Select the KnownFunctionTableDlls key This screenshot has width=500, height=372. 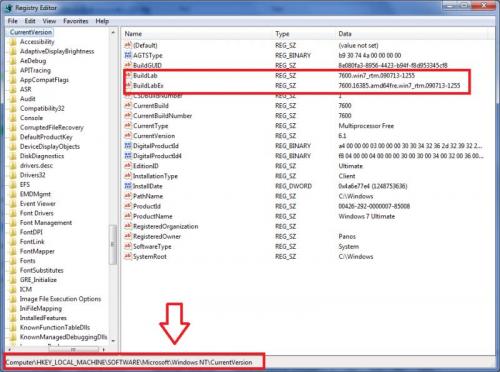(55, 328)
